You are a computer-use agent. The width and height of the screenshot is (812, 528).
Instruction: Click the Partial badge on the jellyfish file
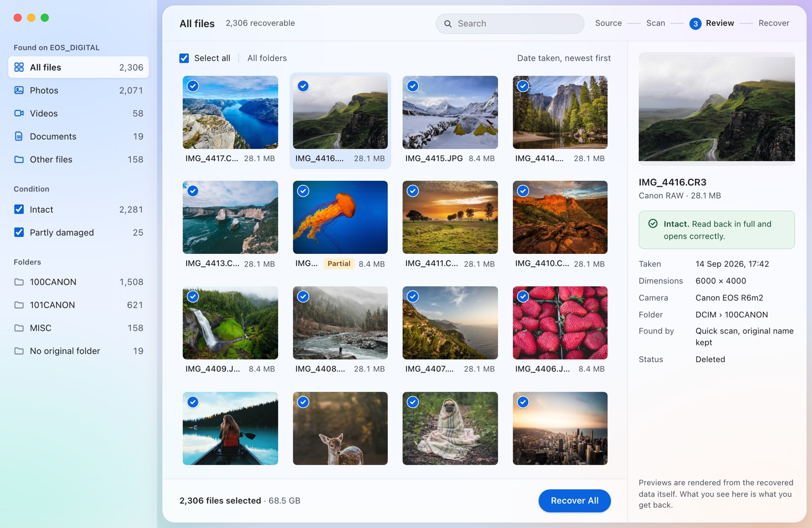pos(339,263)
